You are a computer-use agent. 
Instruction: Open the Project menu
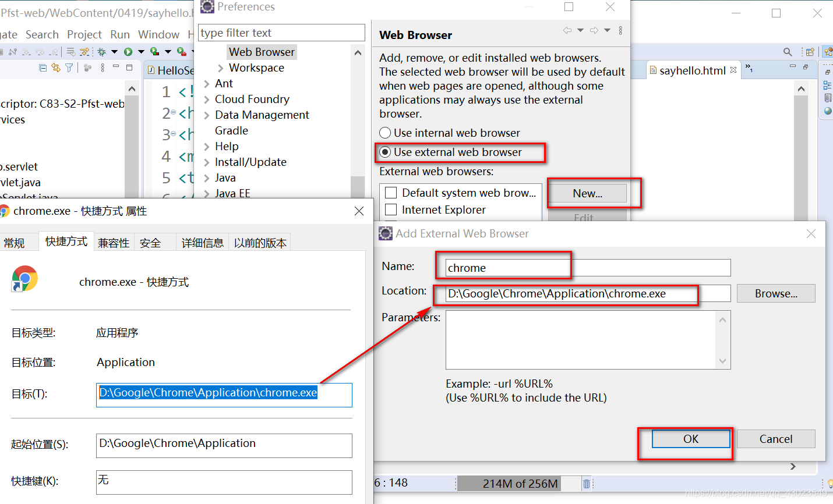point(84,34)
